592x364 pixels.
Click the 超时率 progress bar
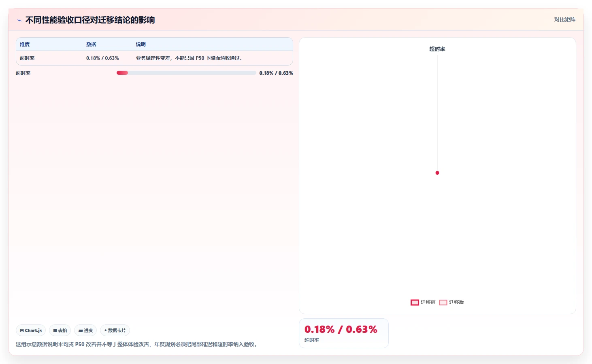click(186, 73)
